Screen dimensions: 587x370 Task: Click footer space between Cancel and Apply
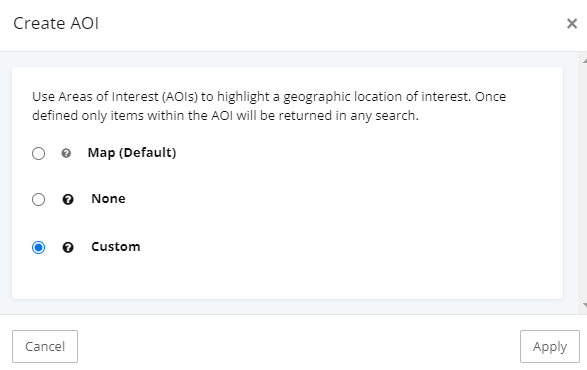click(x=299, y=346)
